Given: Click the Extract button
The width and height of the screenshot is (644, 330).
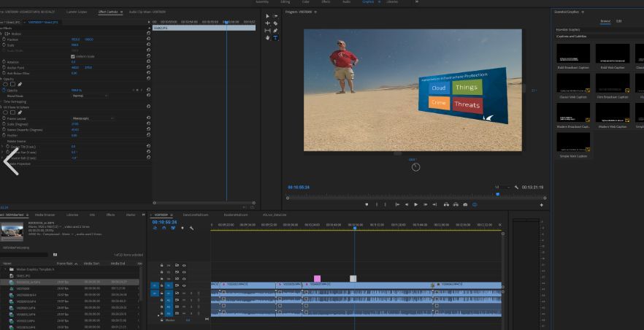Looking at the screenshot, I should 456,204.
